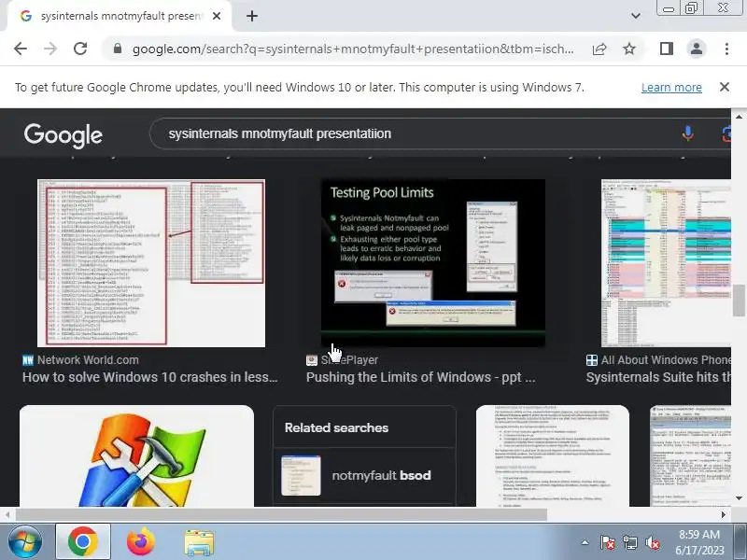Click the All About Windows Phone favicon
Image resolution: width=747 pixels, height=560 pixels.
point(592,360)
